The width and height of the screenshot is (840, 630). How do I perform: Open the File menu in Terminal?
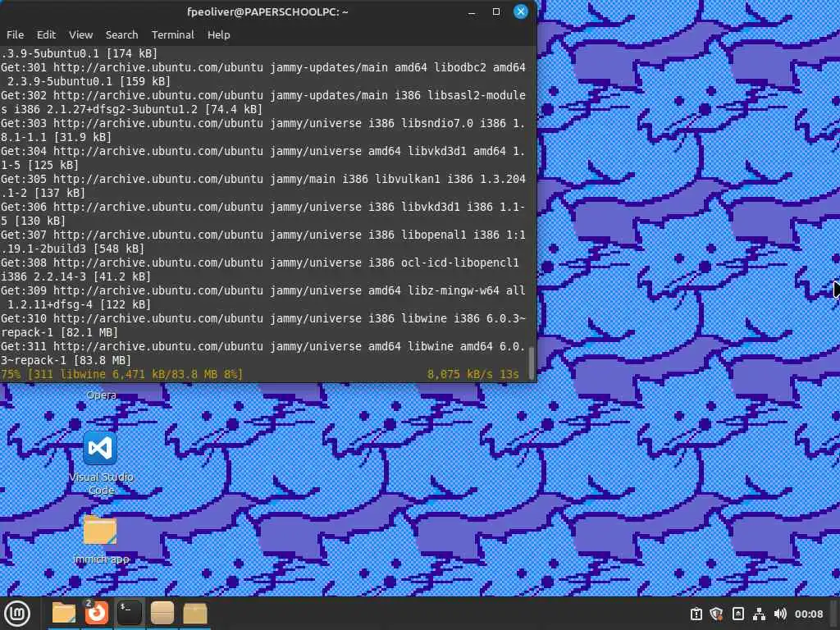click(15, 34)
